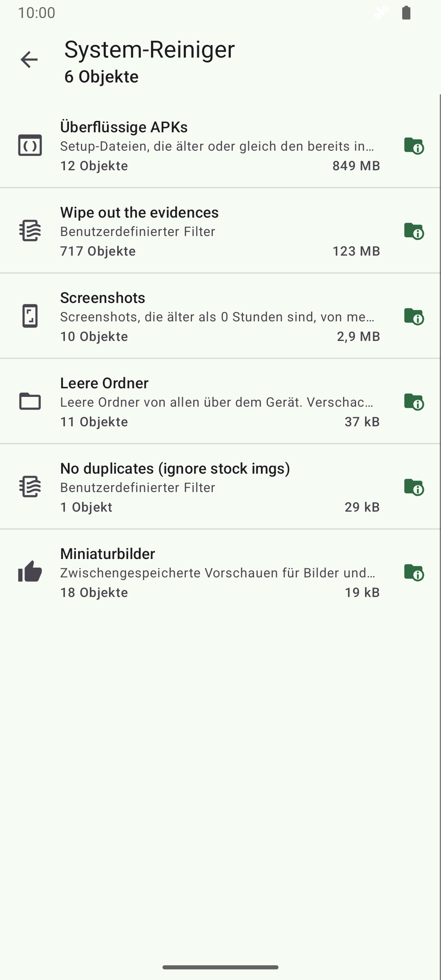This screenshot has height=980, width=441.
Task: Tap custom filter icon beside No duplicates
Action: (x=30, y=487)
